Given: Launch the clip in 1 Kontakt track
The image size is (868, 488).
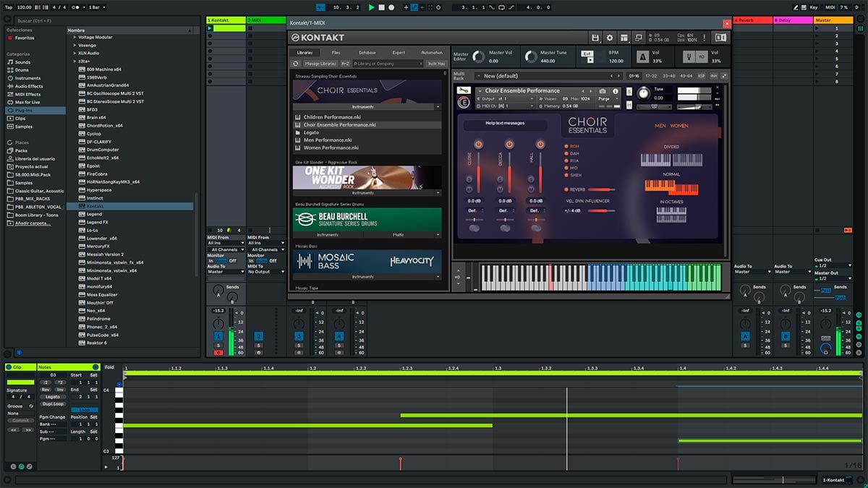Looking at the screenshot, I should click(210, 28).
